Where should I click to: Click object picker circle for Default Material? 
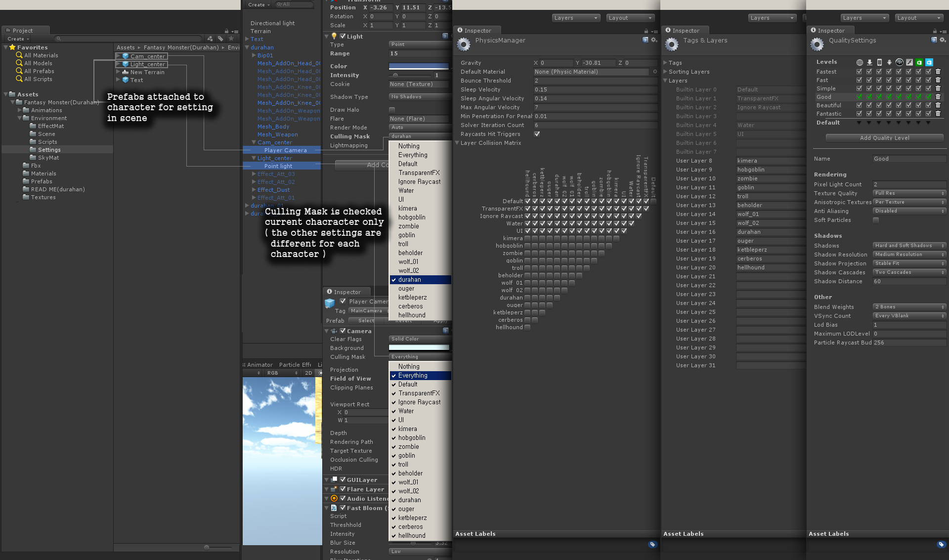[655, 72]
